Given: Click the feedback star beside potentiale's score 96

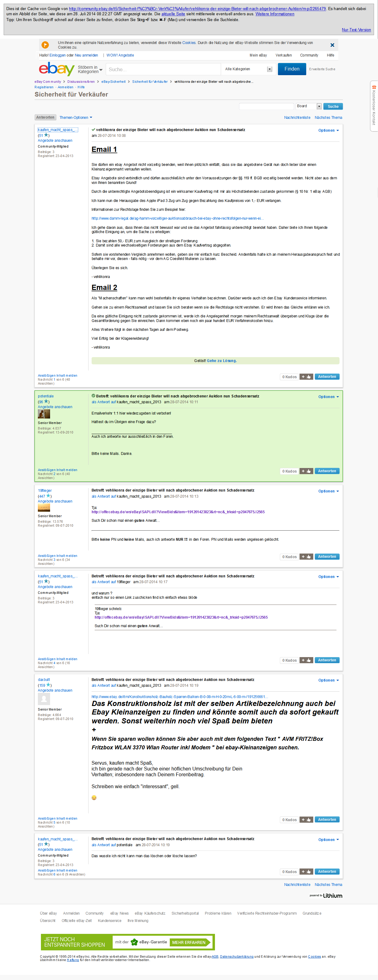Looking at the screenshot, I should pos(46,401).
